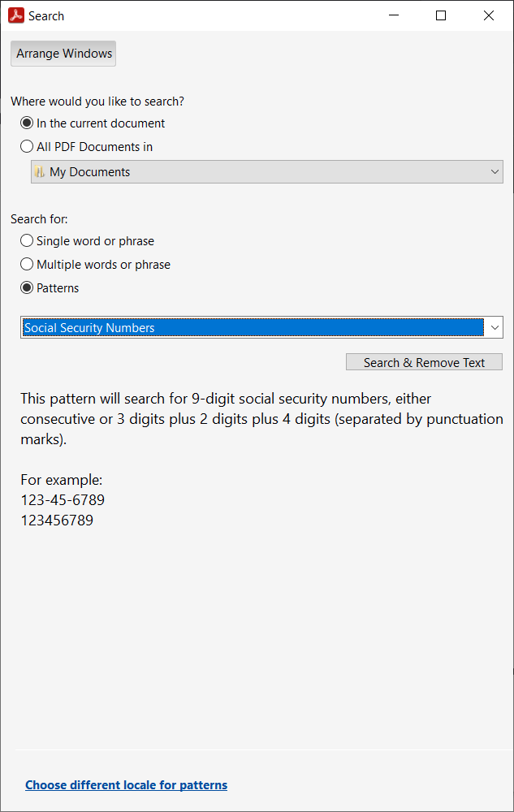Choose 'All PDF Documents in' radio button
Image resolution: width=514 pixels, height=812 pixels.
(28, 147)
